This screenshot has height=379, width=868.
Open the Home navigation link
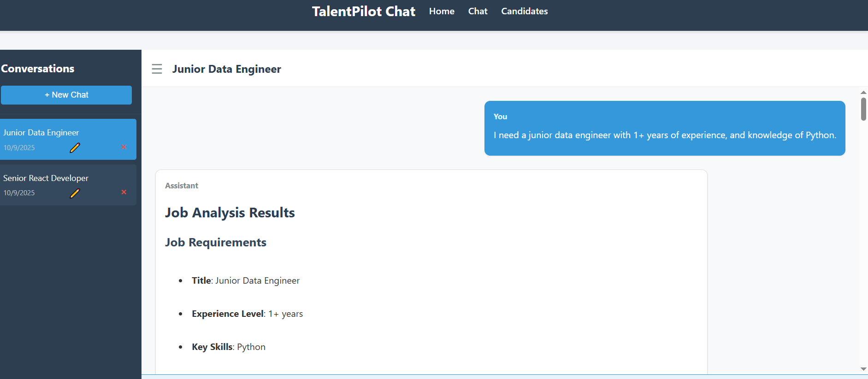click(x=442, y=11)
